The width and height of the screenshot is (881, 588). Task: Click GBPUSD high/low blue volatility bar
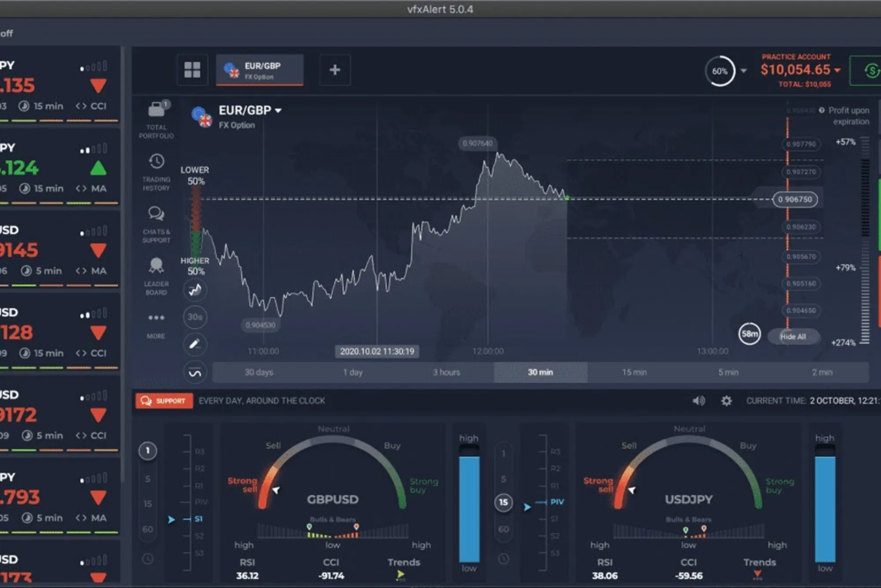coord(469,509)
